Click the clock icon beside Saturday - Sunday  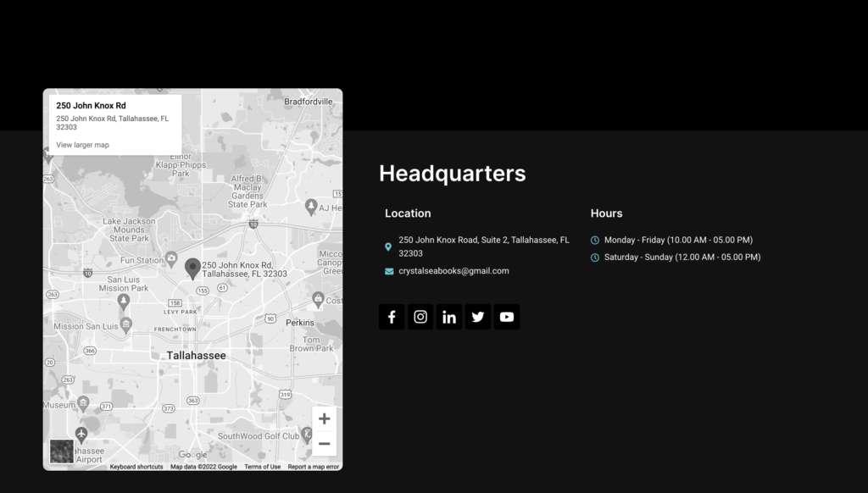click(595, 258)
